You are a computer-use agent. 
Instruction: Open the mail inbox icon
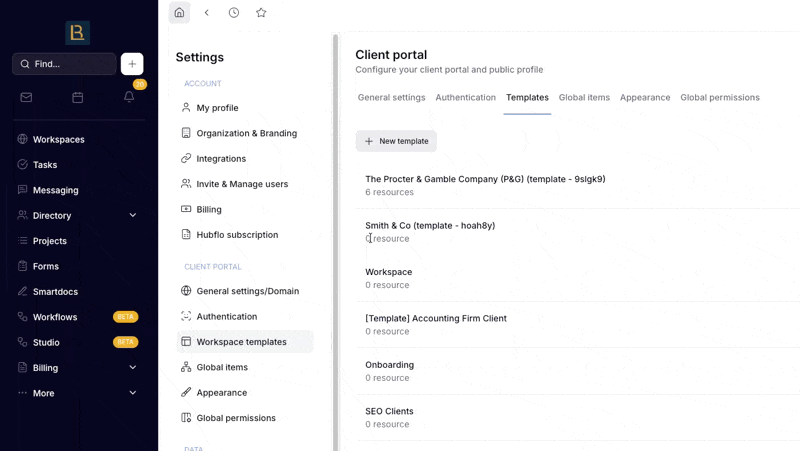pyautogui.click(x=26, y=97)
